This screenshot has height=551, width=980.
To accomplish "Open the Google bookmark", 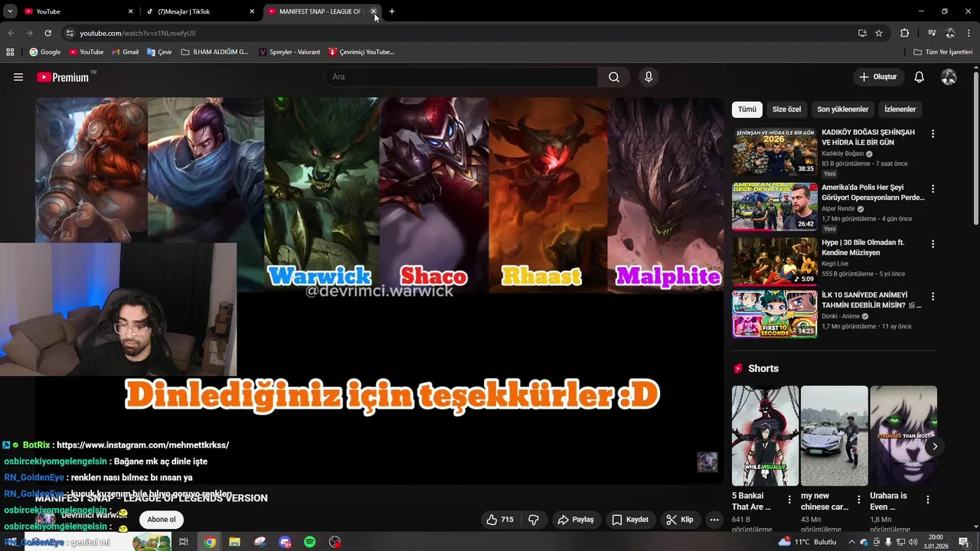I will coord(45,52).
